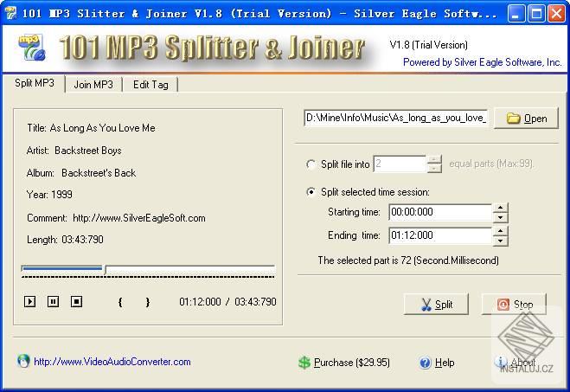Click the mp3 application logo icon
Screen dimensions: 570x392
coord(32,48)
